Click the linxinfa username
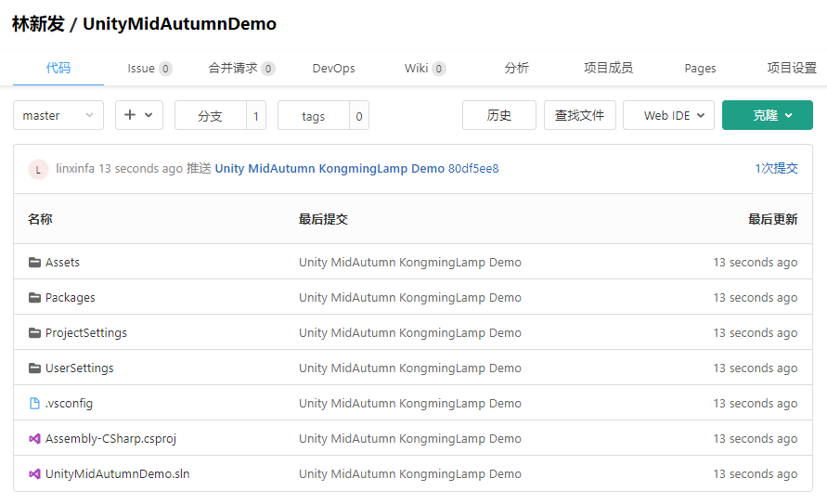This screenshot has height=504, width=827. [x=75, y=169]
